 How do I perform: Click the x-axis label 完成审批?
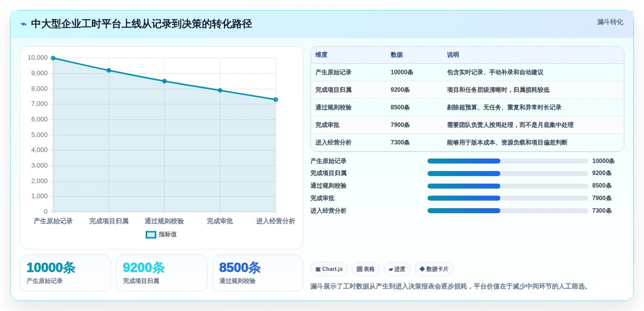[x=220, y=221]
